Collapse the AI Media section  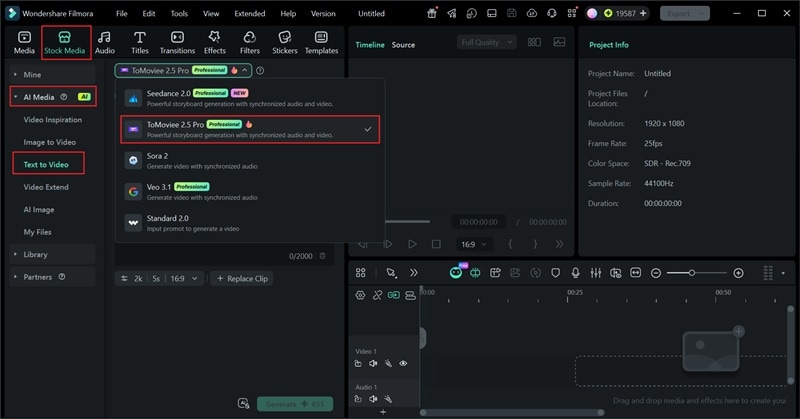[x=53, y=97]
